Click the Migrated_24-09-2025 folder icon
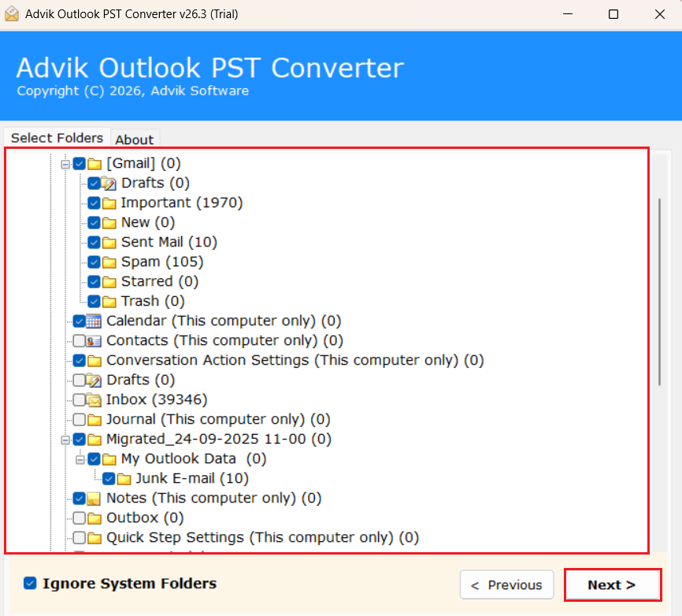Image resolution: width=682 pixels, height=616 pixels. tap(95, 440)
